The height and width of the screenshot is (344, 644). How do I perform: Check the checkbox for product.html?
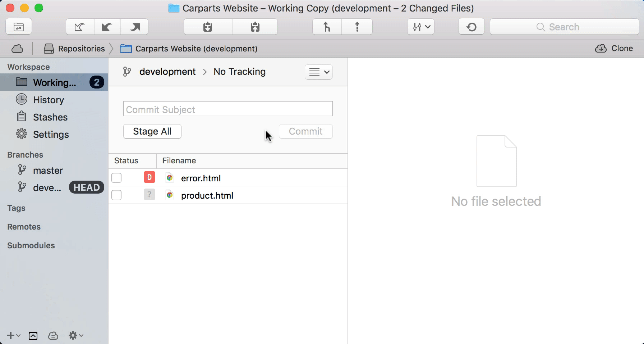[x=116, y=195]
